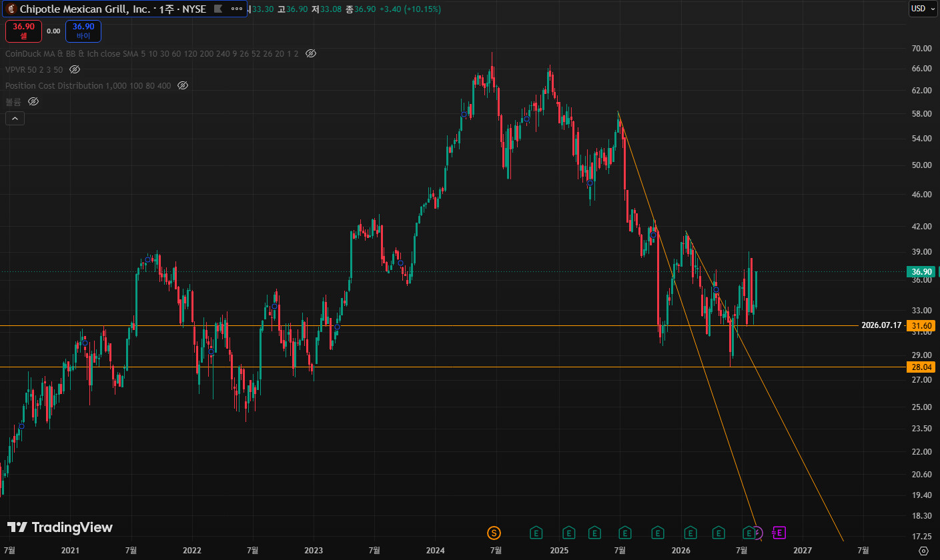Open the April 2026 earnings 'E' marker
Image resolution: width=940 pixels, height=560 pixels.
[719, 532]
